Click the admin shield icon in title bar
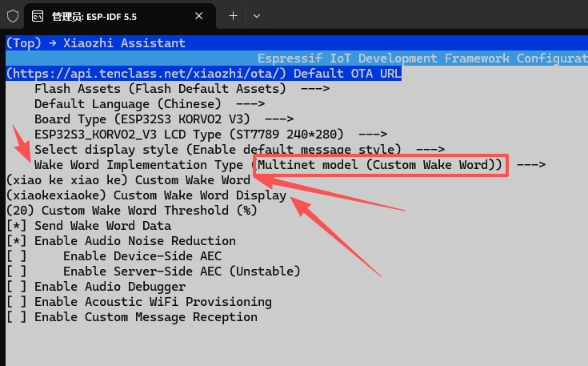 (12, 15)
